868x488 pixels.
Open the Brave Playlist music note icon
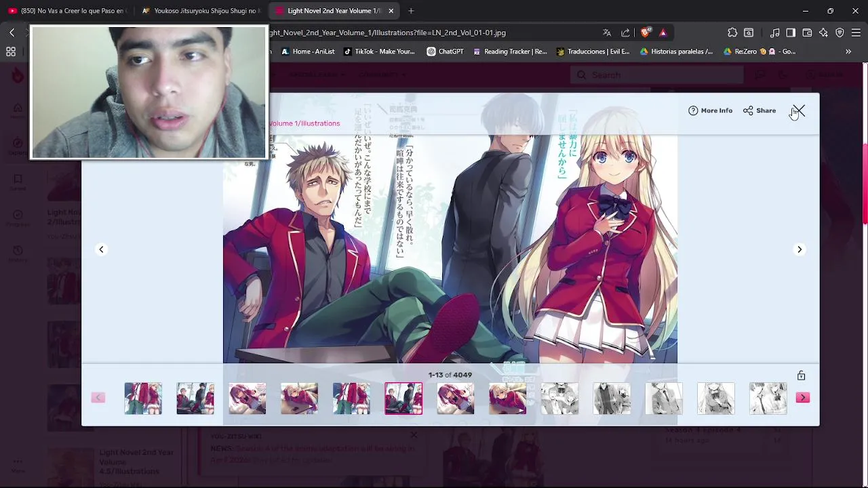[775, 33]
